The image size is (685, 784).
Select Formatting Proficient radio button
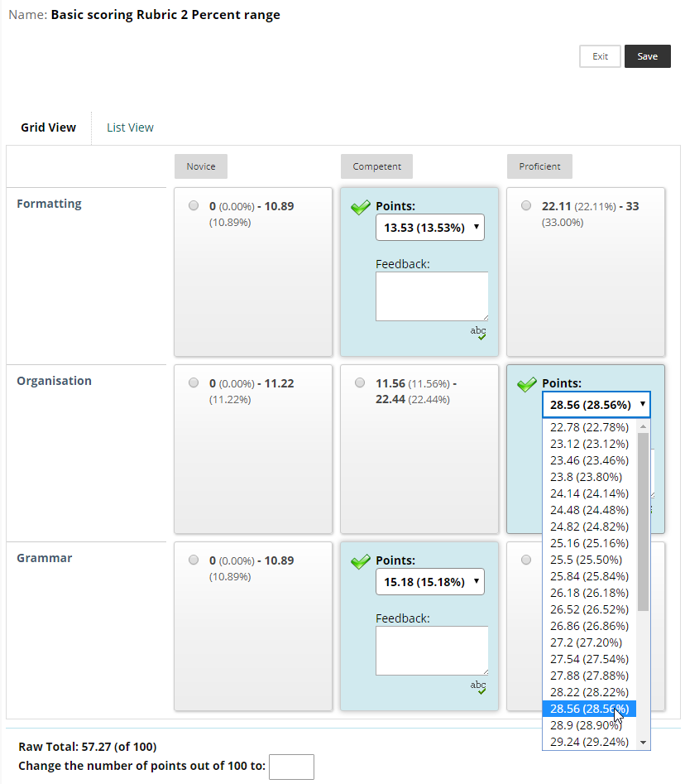pyautogui.click(x=526, y=205)
